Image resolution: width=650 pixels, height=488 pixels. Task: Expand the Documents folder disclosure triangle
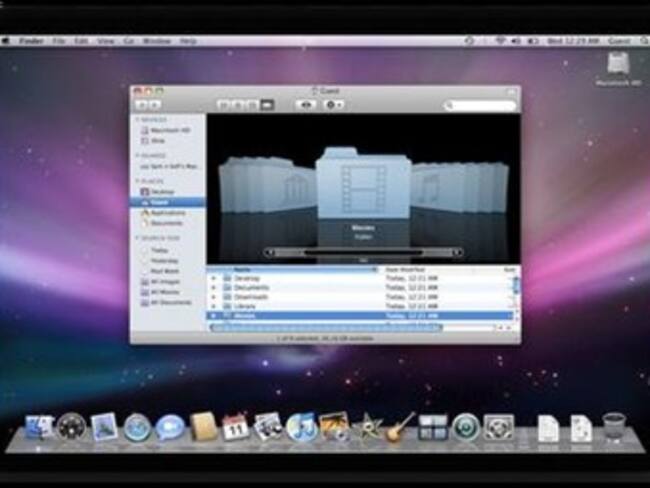pos(214,287)
